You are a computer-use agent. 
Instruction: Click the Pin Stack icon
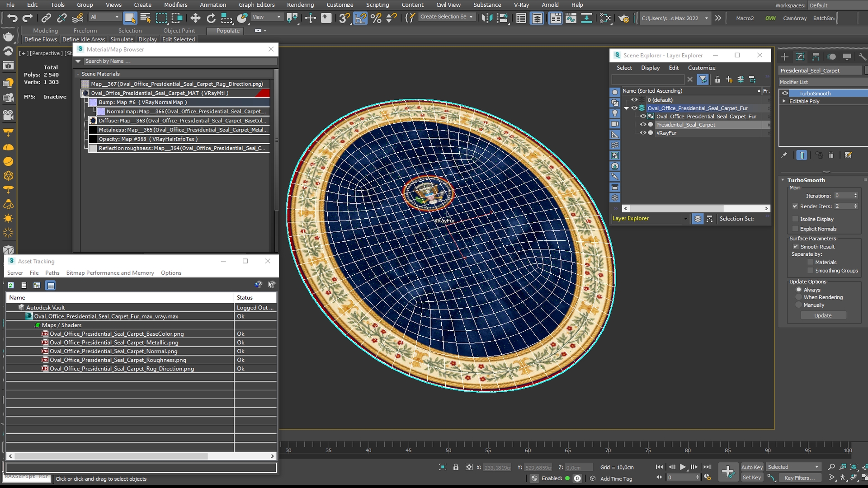tap(784, 155)
